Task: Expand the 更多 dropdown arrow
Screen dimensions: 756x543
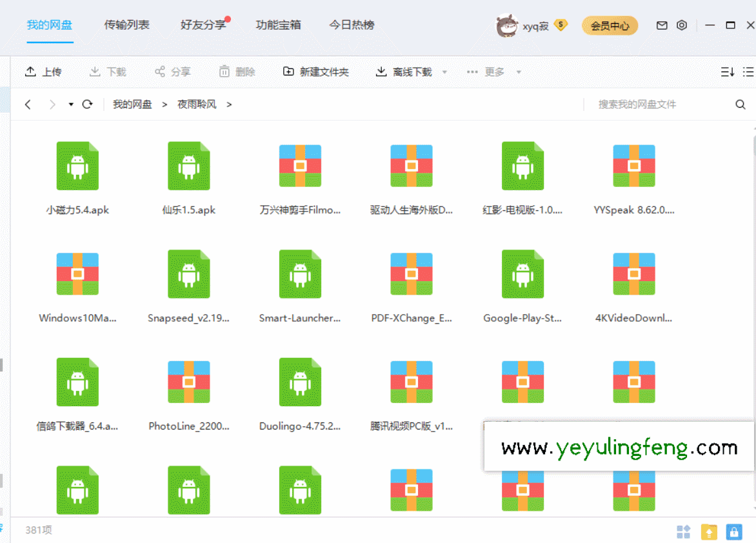Action: coord(519,72)
